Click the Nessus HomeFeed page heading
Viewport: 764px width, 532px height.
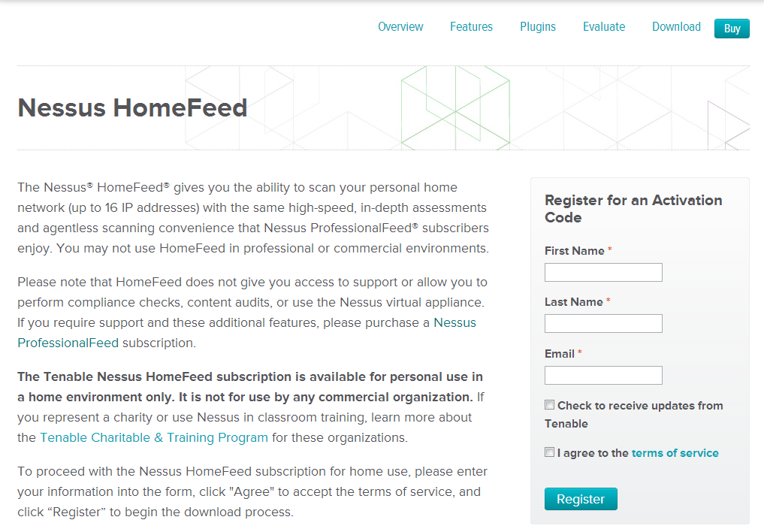coord(132,108)
